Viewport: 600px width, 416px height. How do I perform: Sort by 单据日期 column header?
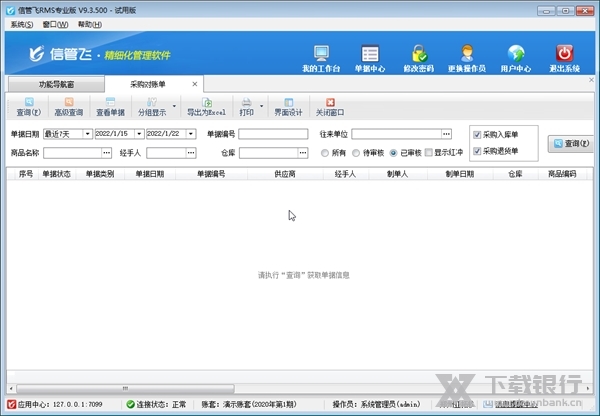tap(150, 174)
